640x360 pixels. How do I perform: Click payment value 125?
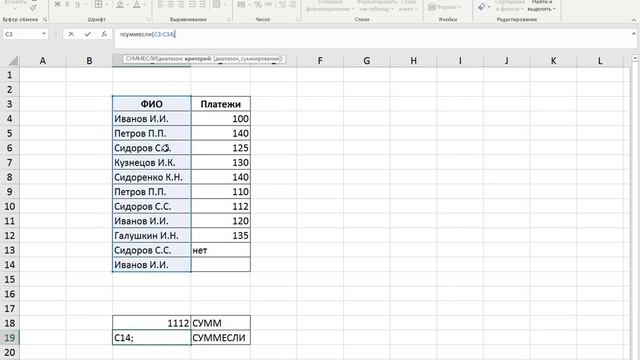coord(220,148)
